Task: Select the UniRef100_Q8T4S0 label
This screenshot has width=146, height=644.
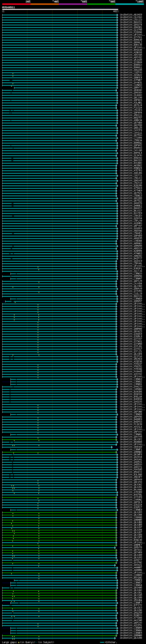Action: coord(131,550)
